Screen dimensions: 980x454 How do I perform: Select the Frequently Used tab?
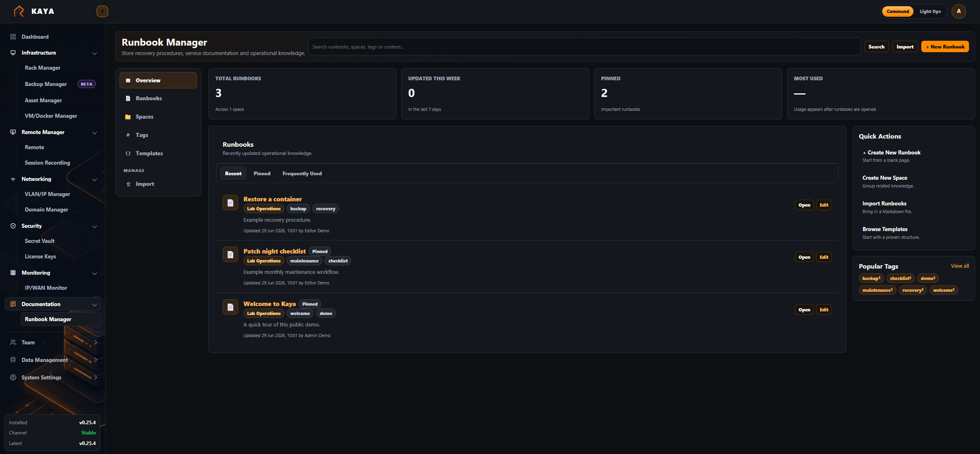click(x=302, y=174)
